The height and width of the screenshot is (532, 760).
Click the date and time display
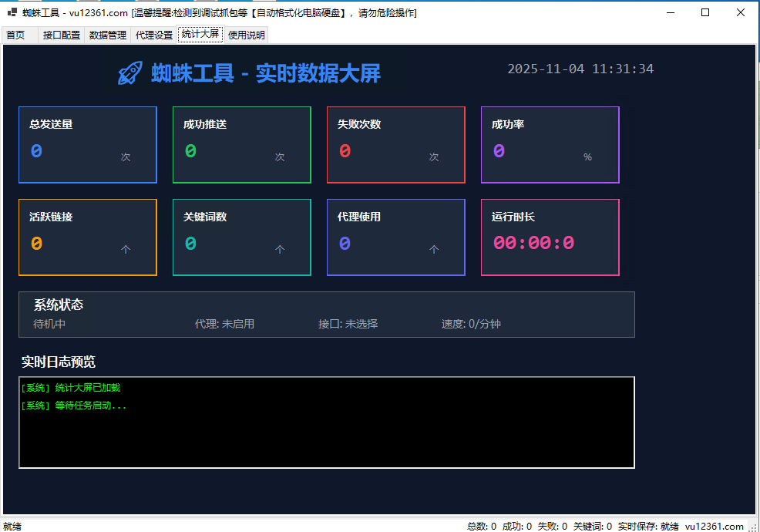580,69
